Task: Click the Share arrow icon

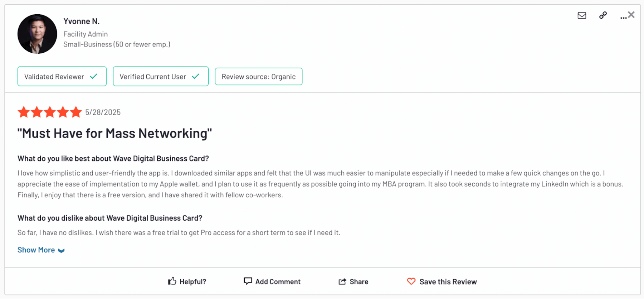Action: coord(342,281)
